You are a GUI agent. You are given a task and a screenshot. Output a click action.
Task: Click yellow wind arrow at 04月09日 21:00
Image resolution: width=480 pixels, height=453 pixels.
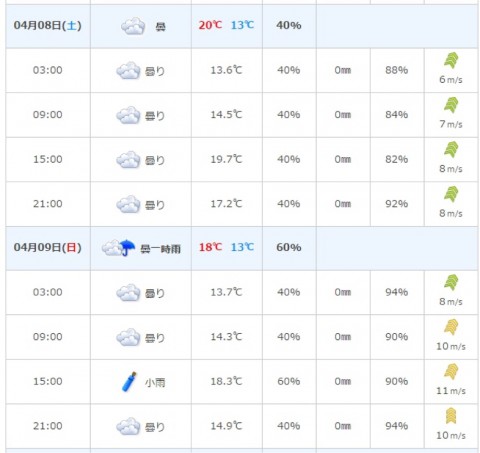pos(451,416)
